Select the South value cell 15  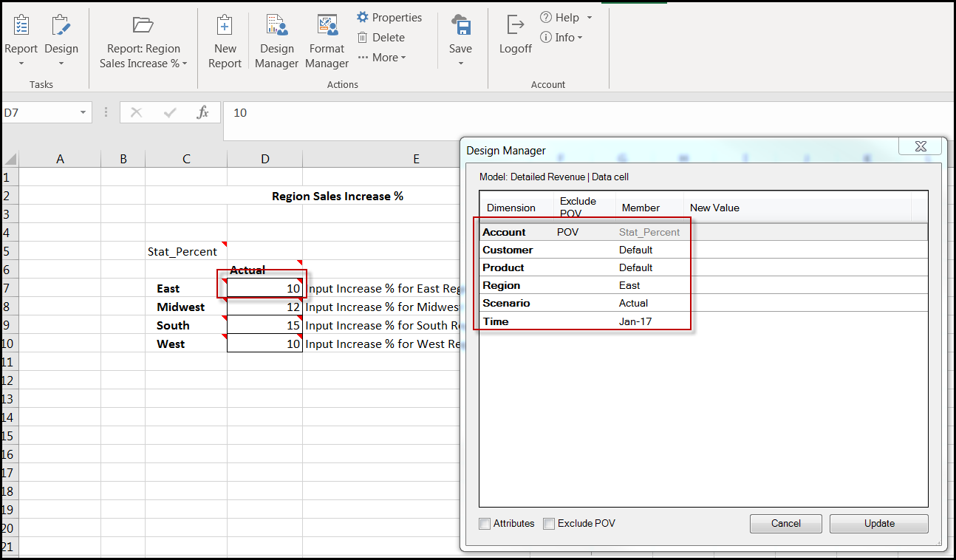[265, 325]
